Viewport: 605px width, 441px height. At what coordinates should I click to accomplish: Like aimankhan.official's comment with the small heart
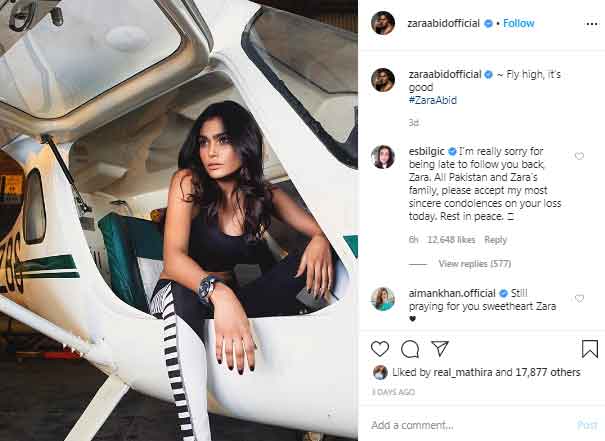[579, 298]
